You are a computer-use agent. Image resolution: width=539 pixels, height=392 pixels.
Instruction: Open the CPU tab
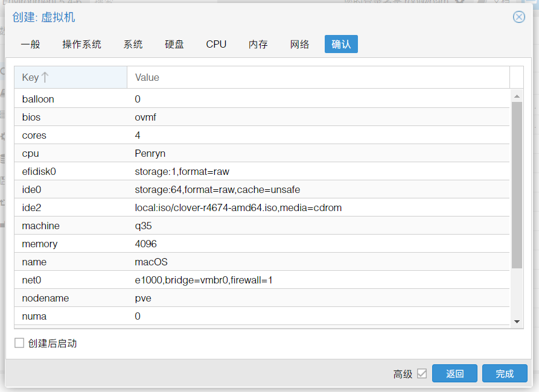click(216, 44)
